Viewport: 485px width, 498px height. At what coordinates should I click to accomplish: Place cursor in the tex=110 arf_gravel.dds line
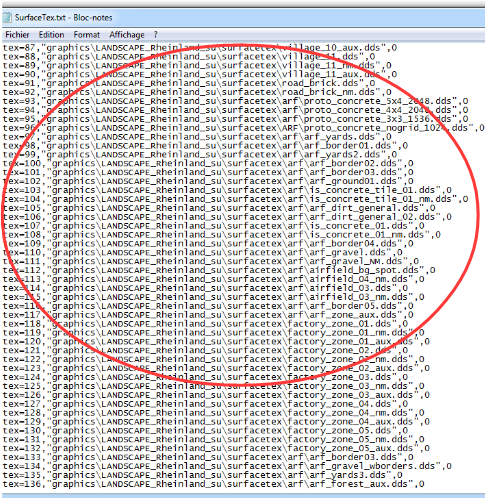(x=203, y=252)
